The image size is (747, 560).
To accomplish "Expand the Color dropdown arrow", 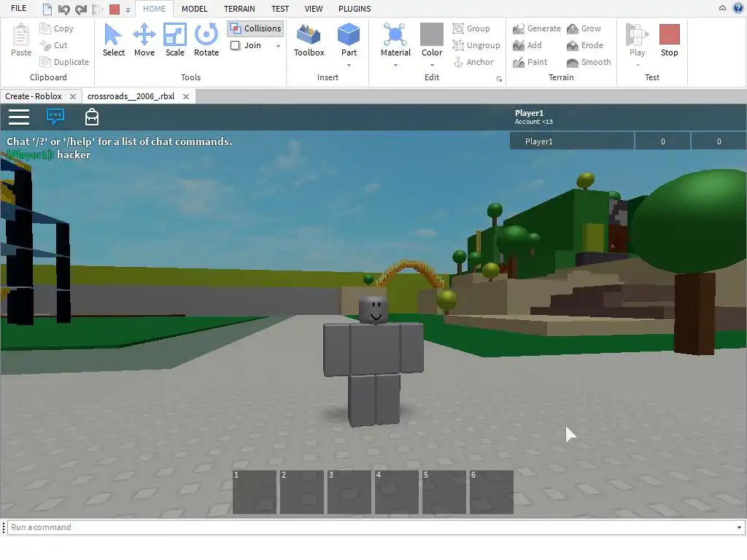I will pyautogui.click(x=432, y=65).
